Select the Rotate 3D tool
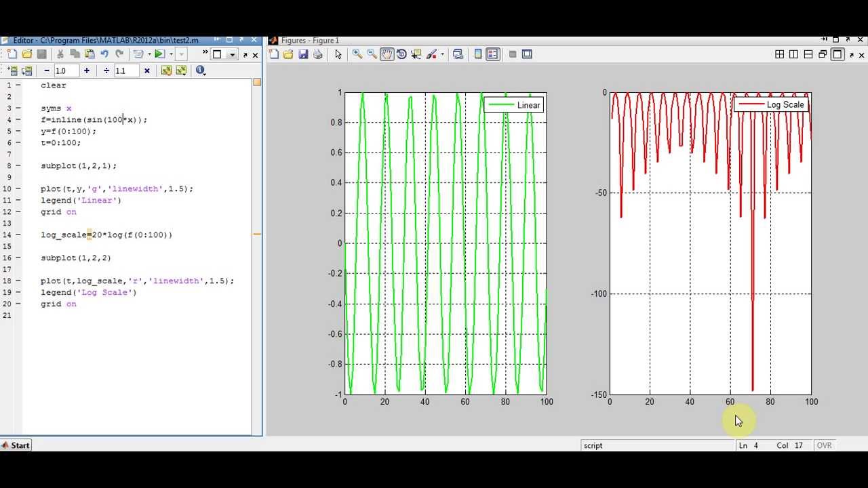 [x=401, y=54]
